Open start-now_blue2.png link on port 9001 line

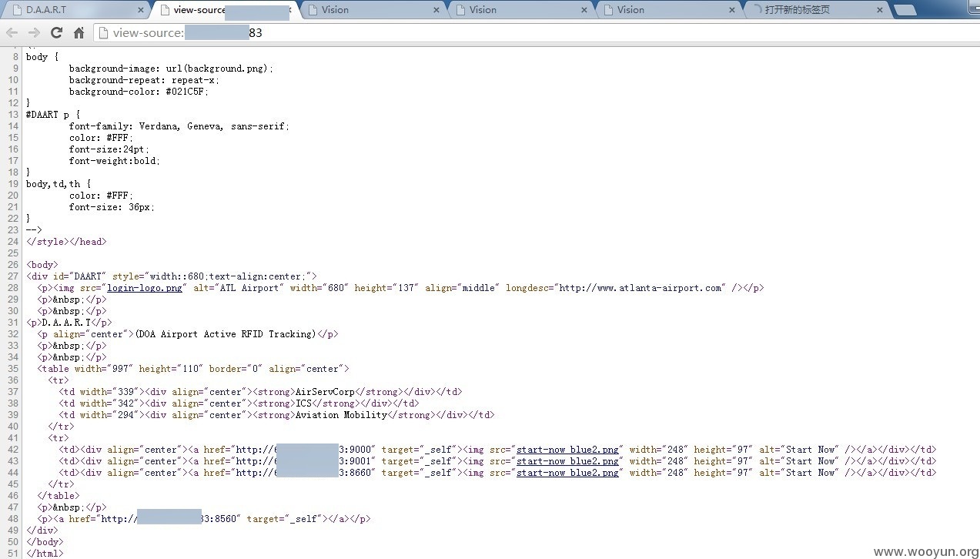567,461
